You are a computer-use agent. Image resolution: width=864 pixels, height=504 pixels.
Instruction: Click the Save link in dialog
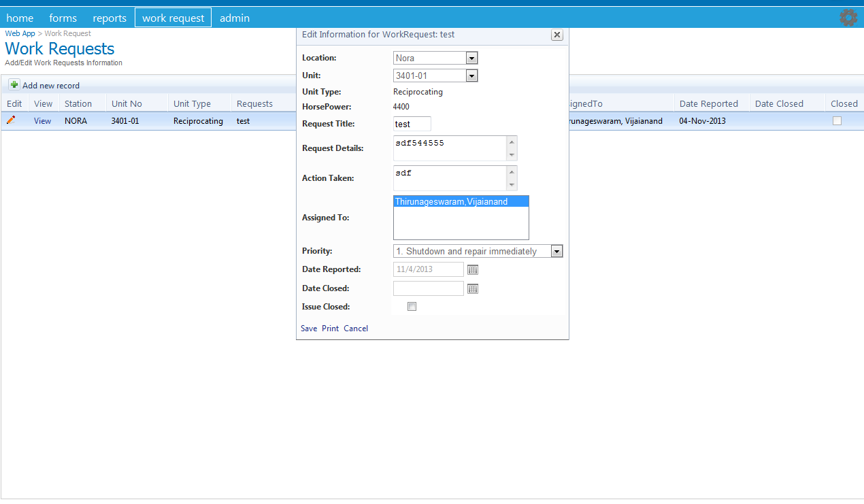pyautogui.click(x=309, y=329)
